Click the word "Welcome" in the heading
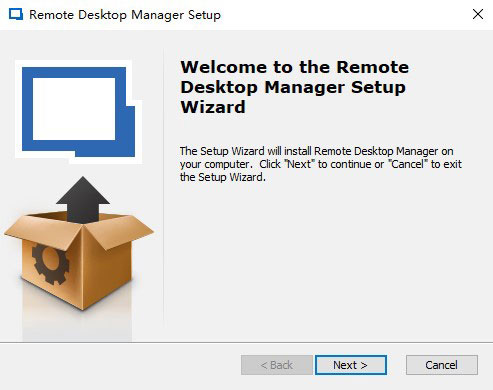The height and width of the screenshot is (390, 493). (x=224, y=67)
